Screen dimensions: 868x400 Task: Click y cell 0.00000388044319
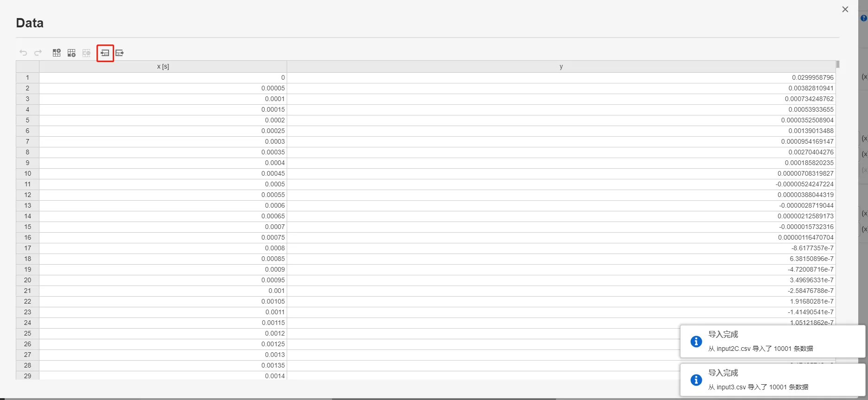tap(561, 195)
